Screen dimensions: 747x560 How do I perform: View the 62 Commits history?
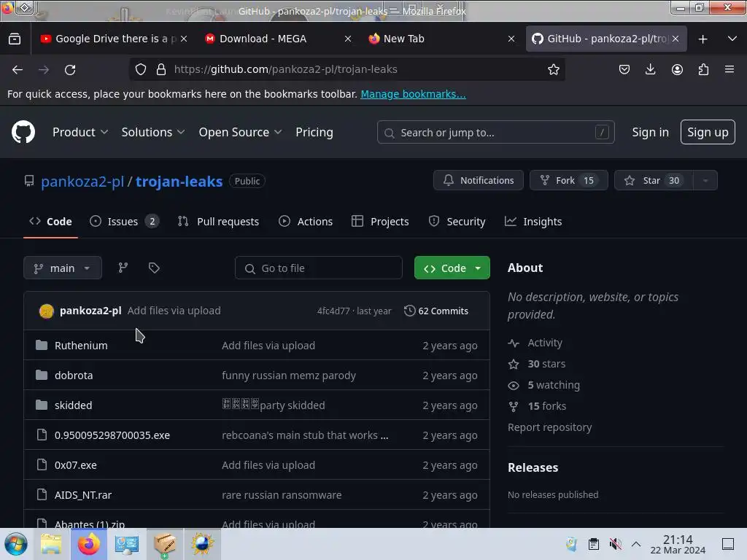click(436, 311)
